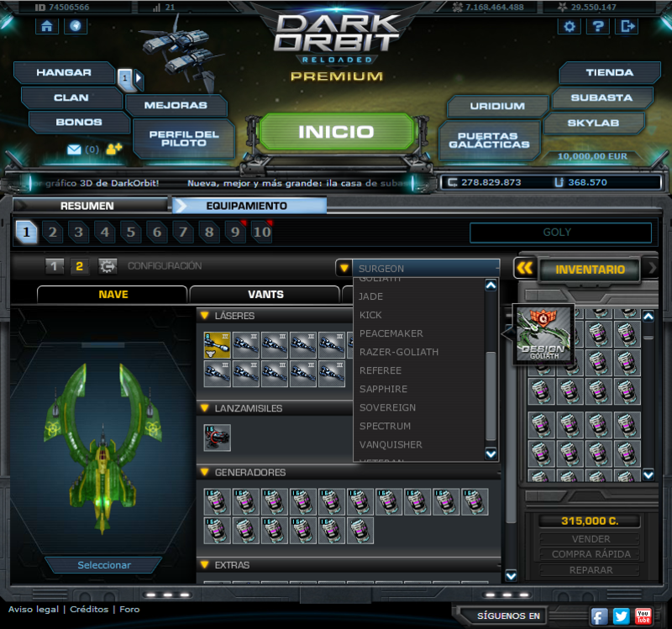Click the REPARAR button
This screenshot has width=672, height=629.
[591, 570]
